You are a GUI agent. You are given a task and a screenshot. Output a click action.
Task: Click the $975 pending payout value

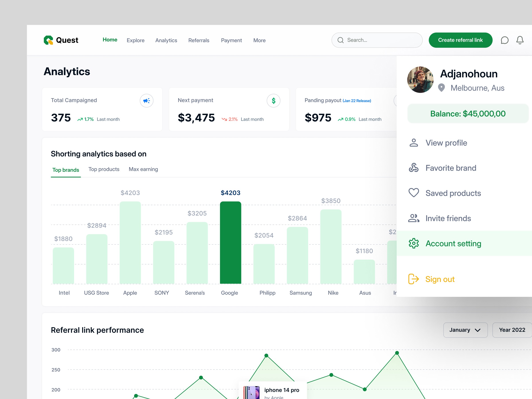tap(318, 118)
